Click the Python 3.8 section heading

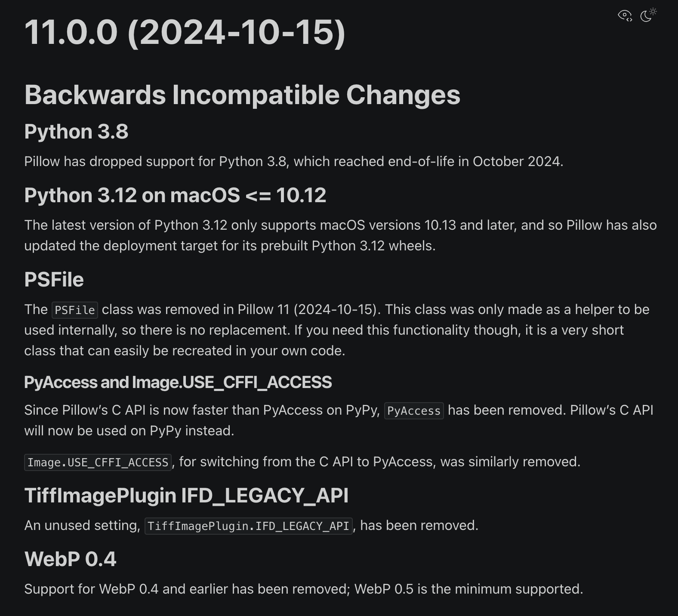76,132
